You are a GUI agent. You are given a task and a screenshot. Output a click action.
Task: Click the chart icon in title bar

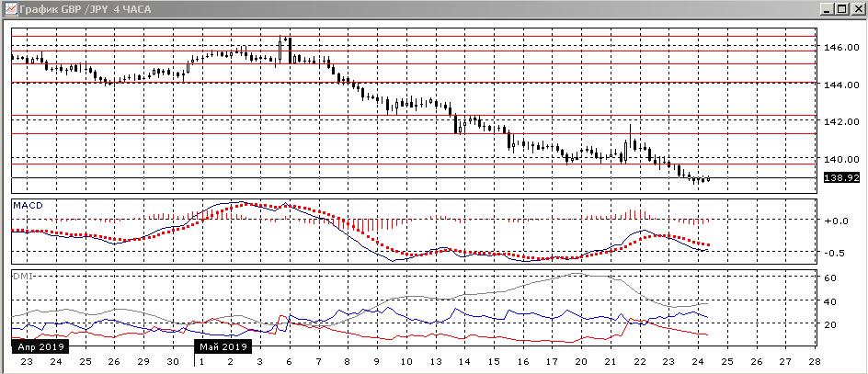(x=10, y=9)
